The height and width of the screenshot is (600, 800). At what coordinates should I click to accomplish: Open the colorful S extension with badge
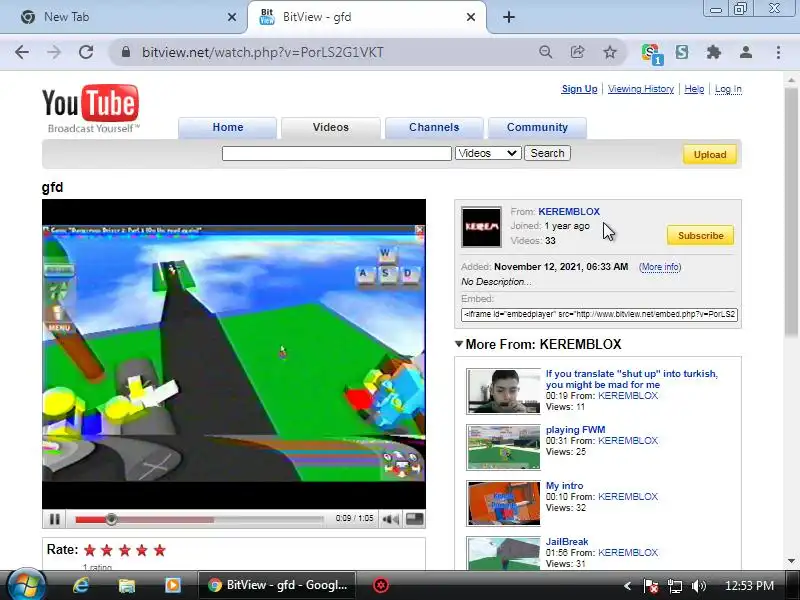pyautogui.click(x=652, y=53)
